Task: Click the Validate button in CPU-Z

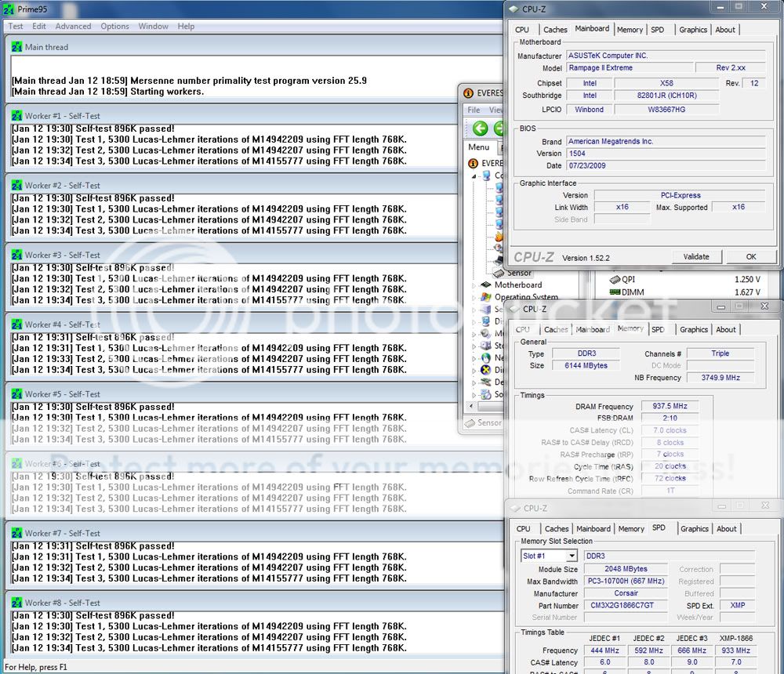Action: click(x=696, y=257)
